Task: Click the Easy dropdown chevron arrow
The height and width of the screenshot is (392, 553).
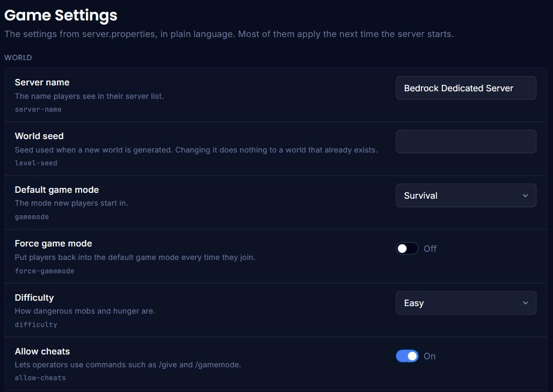Action: 525,303
